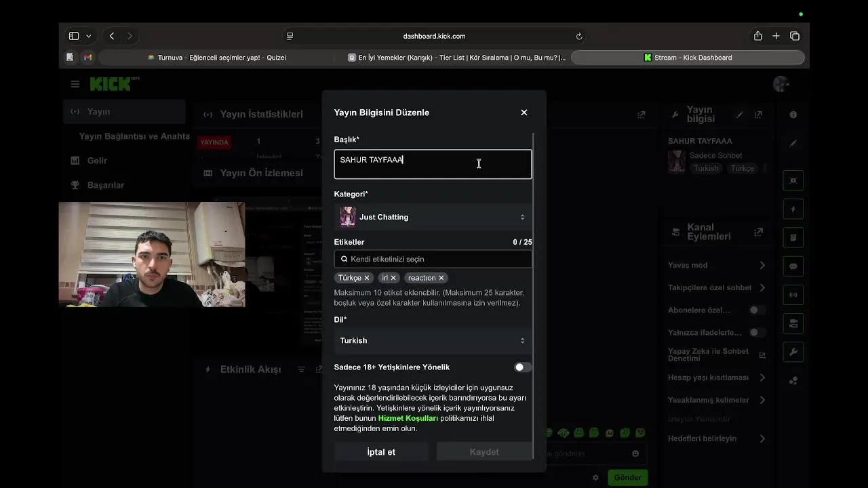Open a new Safari tab

coord(776,36)
